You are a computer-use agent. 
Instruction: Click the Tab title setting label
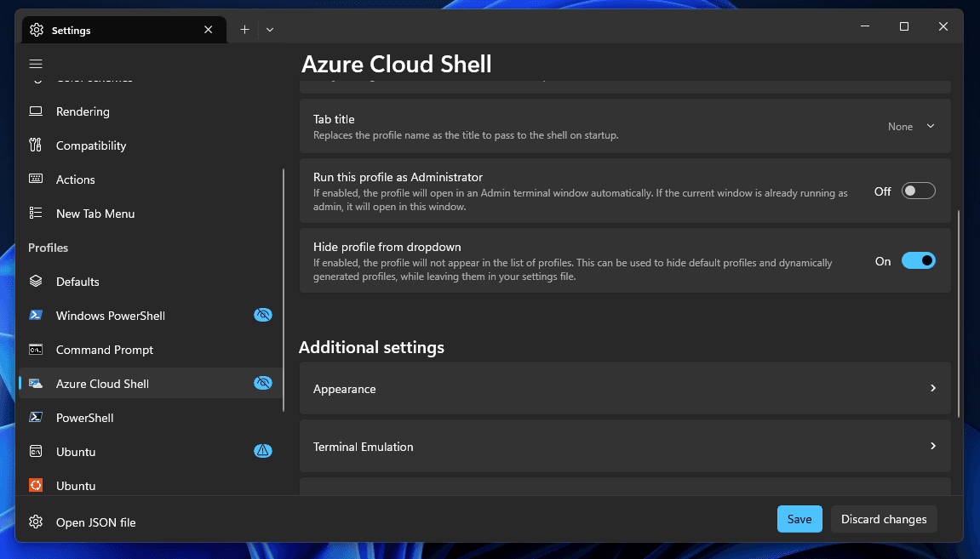(334, 118)
